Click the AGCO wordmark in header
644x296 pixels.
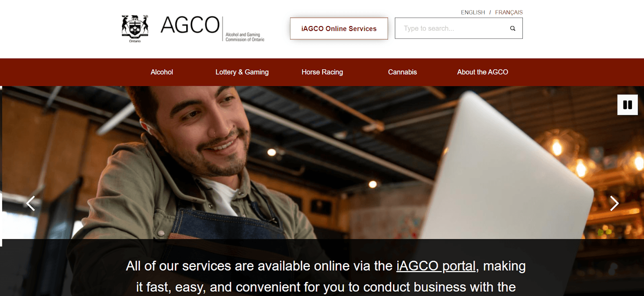tap(190, 25)
